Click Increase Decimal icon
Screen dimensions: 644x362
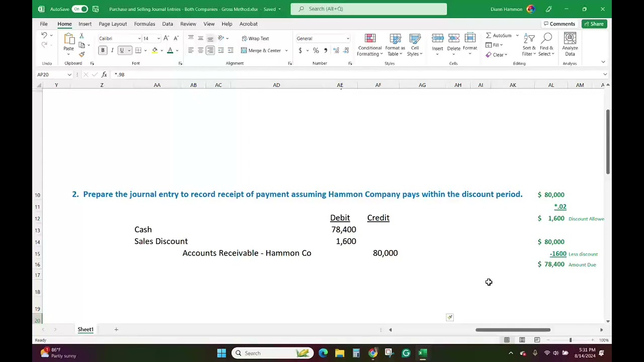(336, 50)
